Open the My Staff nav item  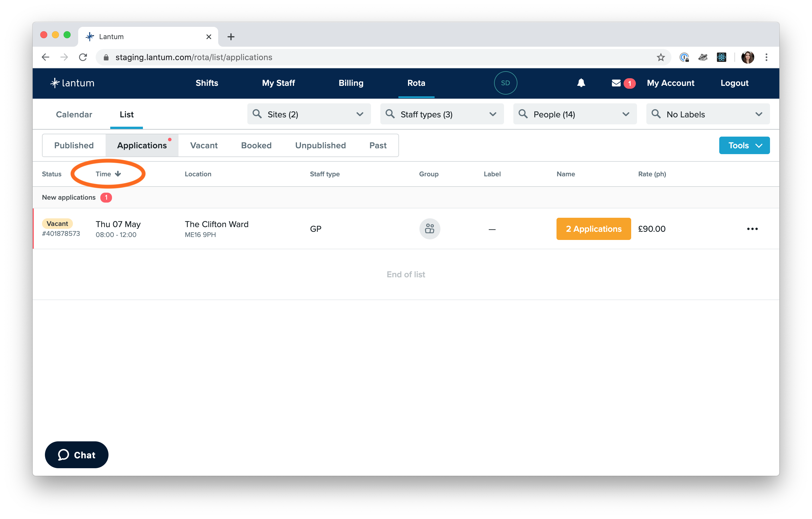point(278,83)
